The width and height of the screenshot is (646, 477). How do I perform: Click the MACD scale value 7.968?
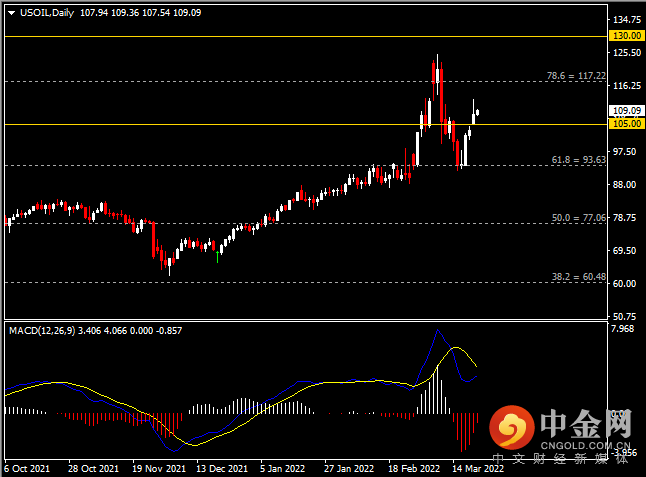623,329
